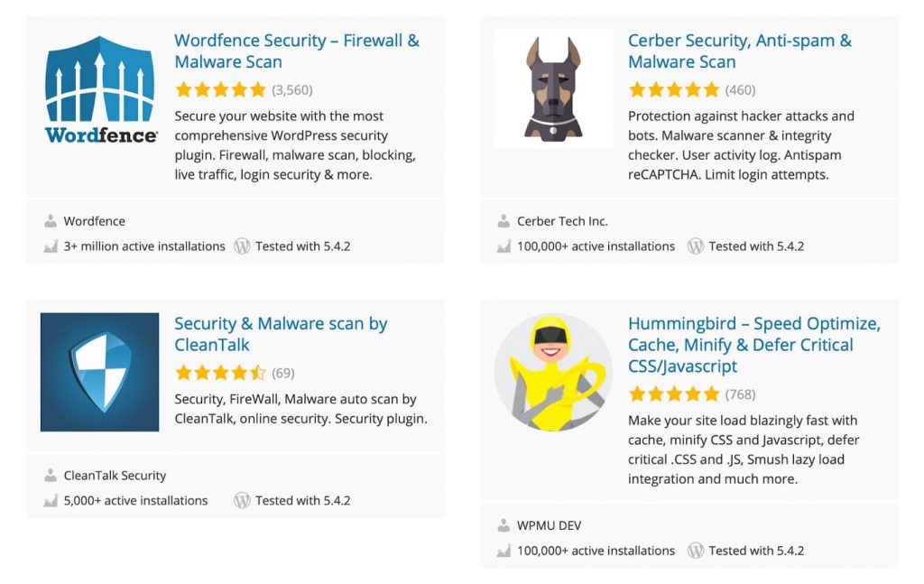Click the person icon beside Cerber Tech Inc.
The image size is (924, 584).
click(x=503, y=219)
